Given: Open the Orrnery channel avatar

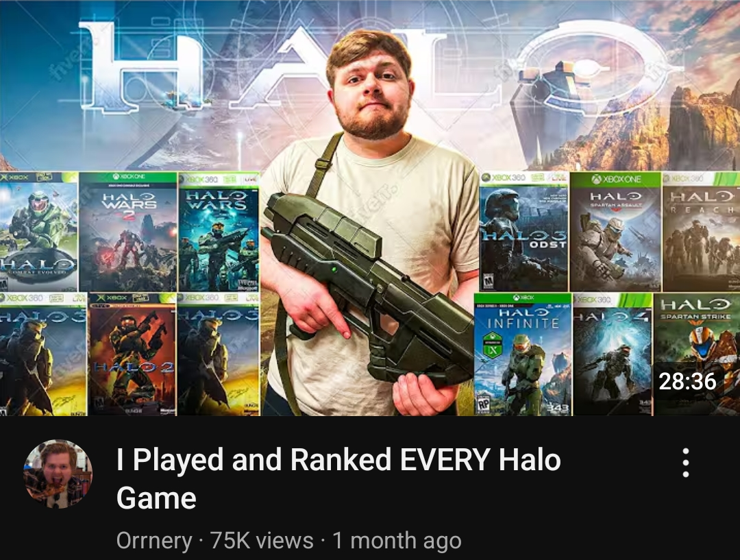Looking at the screenshot, I should coord(58,474).
